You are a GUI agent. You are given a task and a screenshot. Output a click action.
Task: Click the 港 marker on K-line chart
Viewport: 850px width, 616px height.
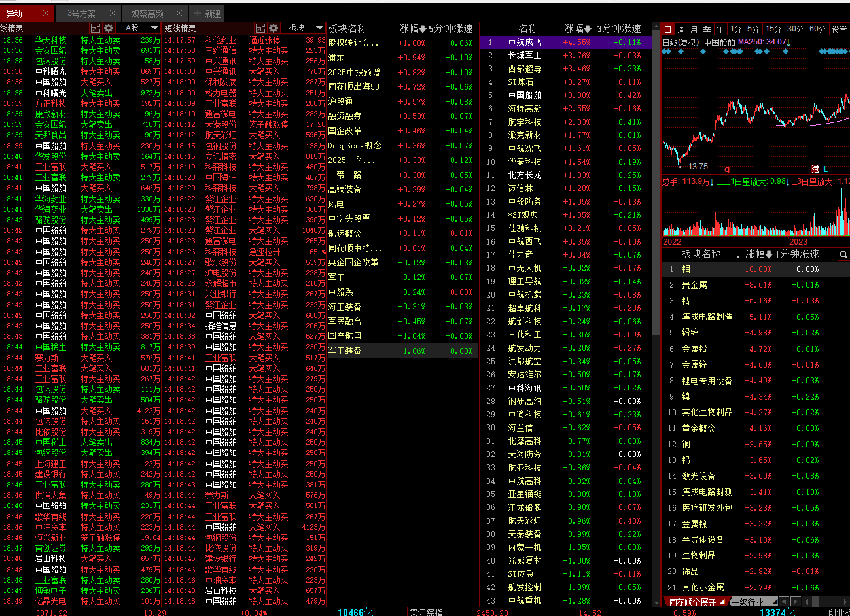tap(815, 169)
